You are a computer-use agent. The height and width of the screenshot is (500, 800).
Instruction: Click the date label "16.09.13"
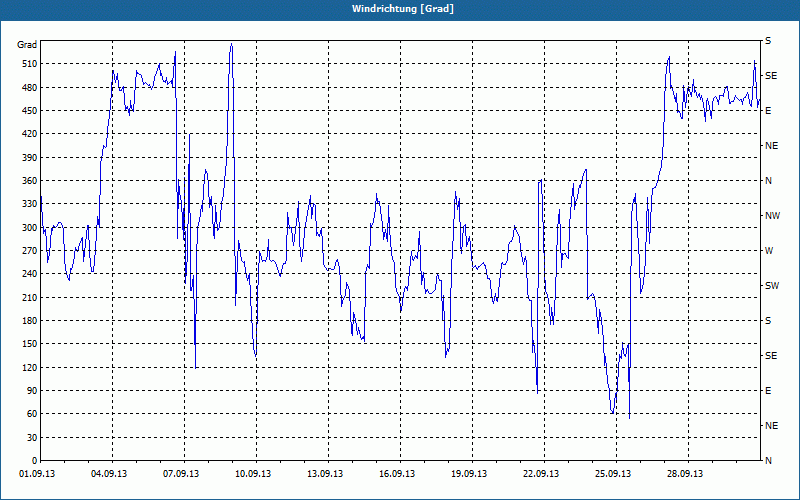pyautogui.click(x=397, y=473)
